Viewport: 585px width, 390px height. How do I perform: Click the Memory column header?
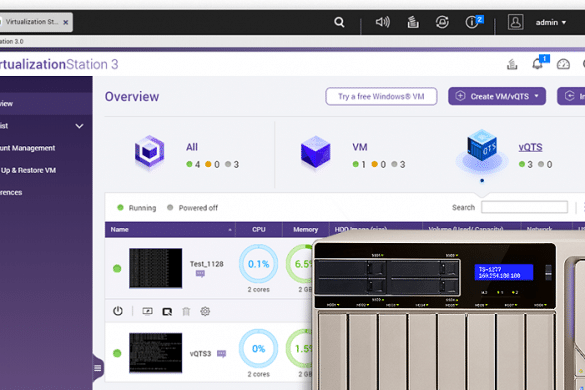click(306, 230)
